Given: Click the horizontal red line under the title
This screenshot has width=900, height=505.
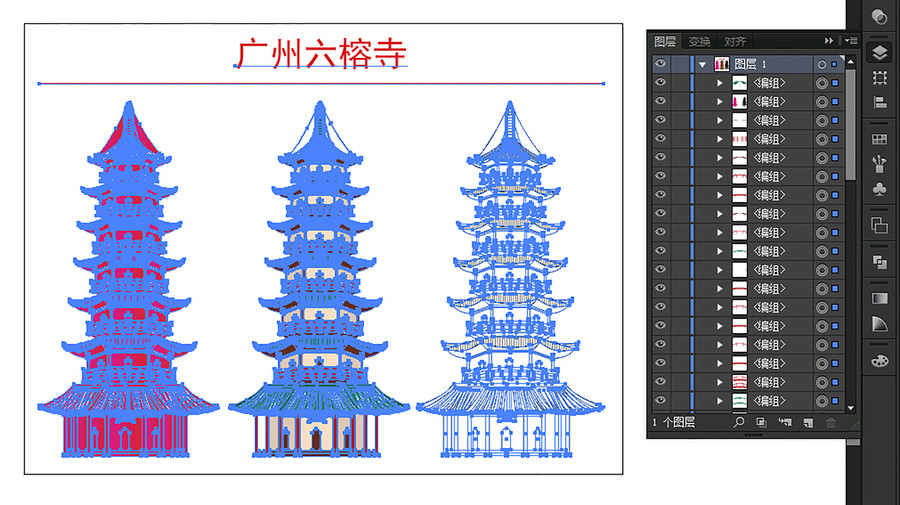Looking at the screenshot, I should [x=321, y=84].
